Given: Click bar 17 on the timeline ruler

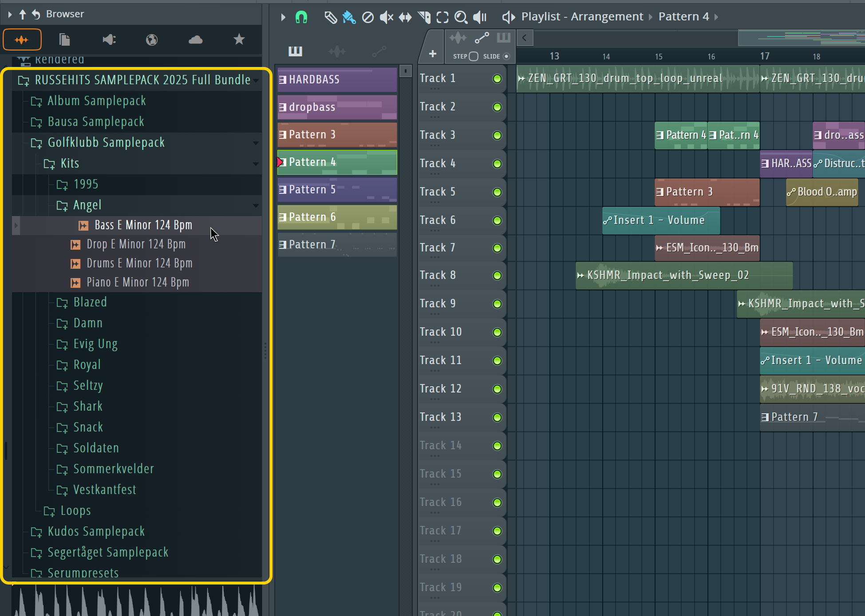Looking at the screenshot, I should click(764, 56).
